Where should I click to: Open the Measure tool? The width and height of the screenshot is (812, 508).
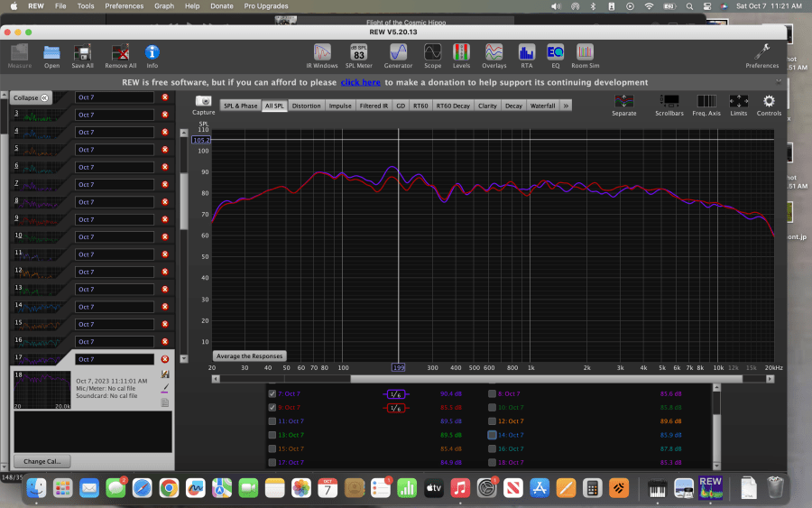pyautogui.click(x=20, y=56)
